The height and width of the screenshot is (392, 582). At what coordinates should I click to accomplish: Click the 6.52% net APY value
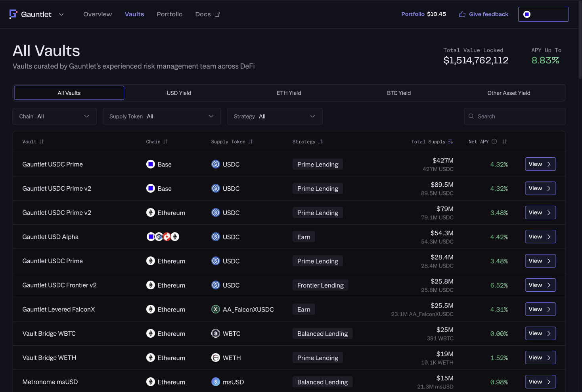click(499, 285)
